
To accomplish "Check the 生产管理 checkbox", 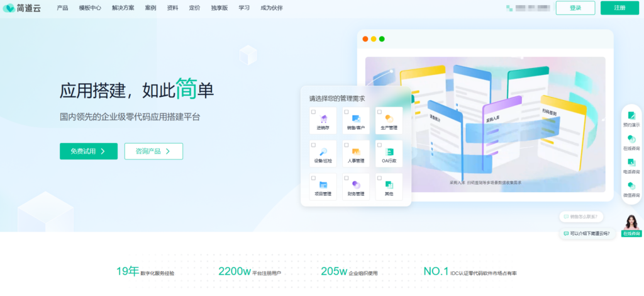I will click(x=380, y=111).
